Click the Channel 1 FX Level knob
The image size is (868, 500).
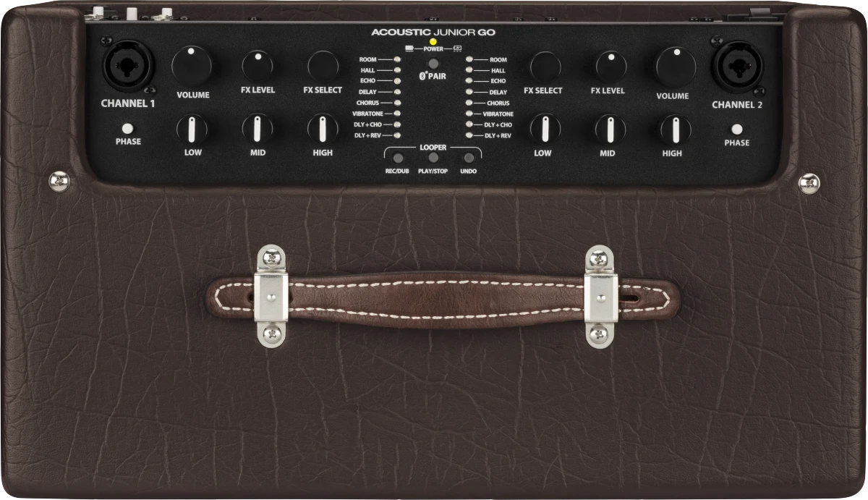point(257,67)
